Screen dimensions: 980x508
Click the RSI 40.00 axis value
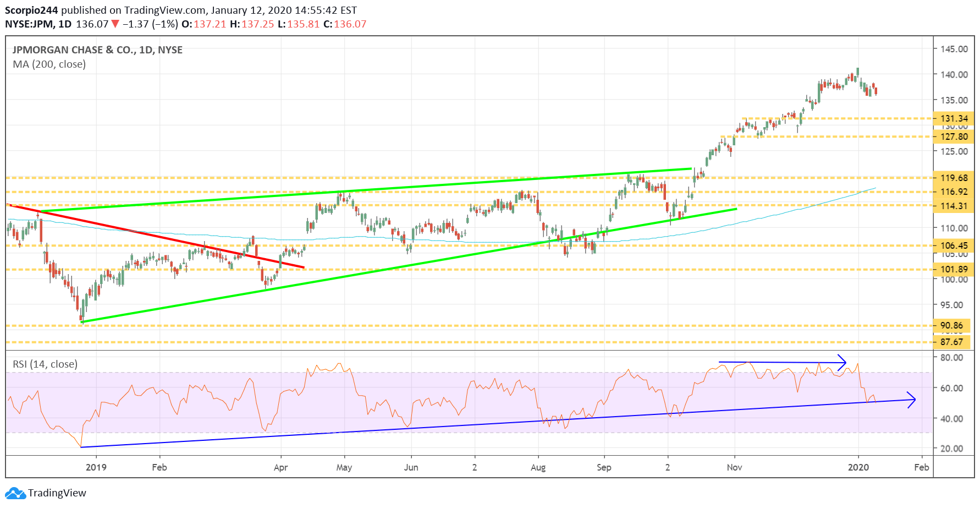pos(952,419)
